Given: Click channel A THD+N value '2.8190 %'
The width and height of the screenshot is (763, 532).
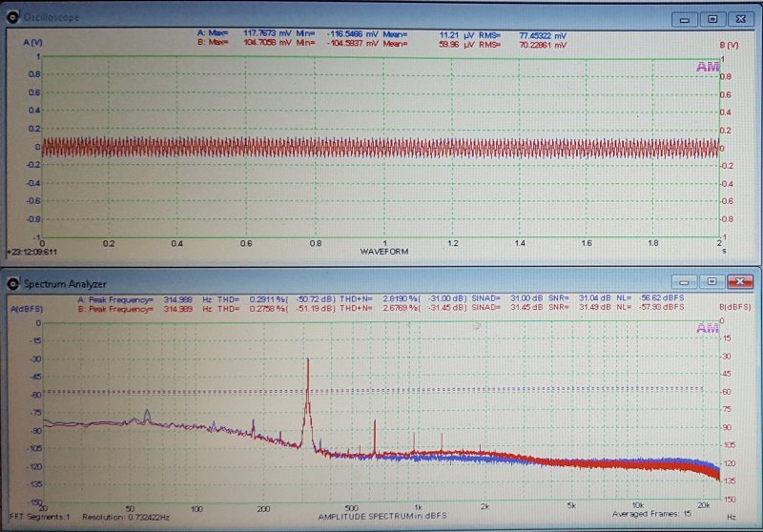Looking at the screenshot, I should [x=401, y=299].
